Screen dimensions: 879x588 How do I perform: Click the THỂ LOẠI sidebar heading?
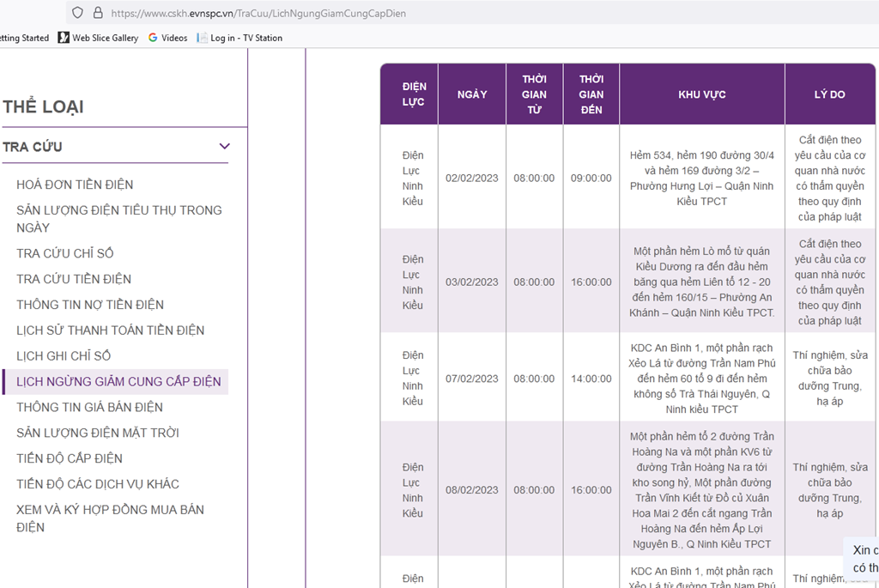(x=43, y=106)
